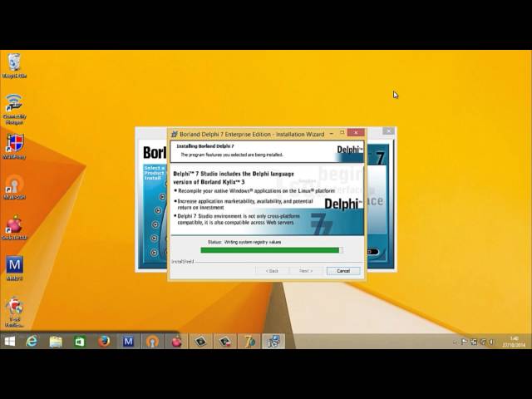This screenshot has height=399, width=532.
Task: Open the Windows Store taskbar icon
Action: click(80, 342)
